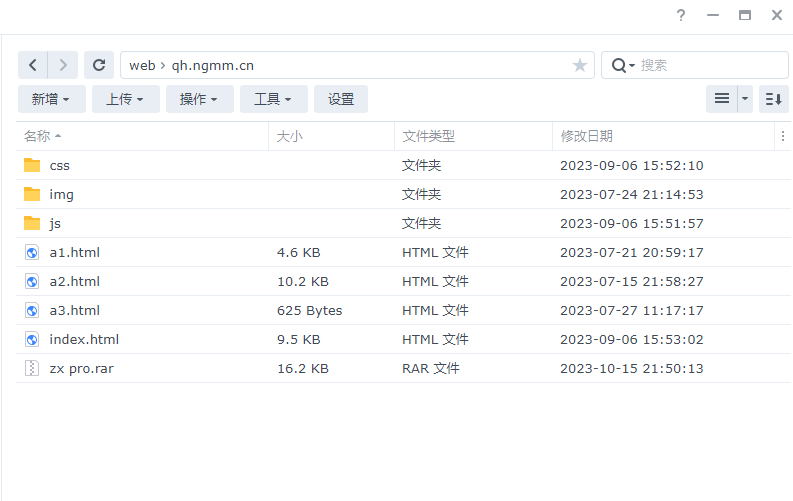Expand the 上传 dropdown menu
The height and width of the screenshot is (501, 793).
click(x=125, y=99)
